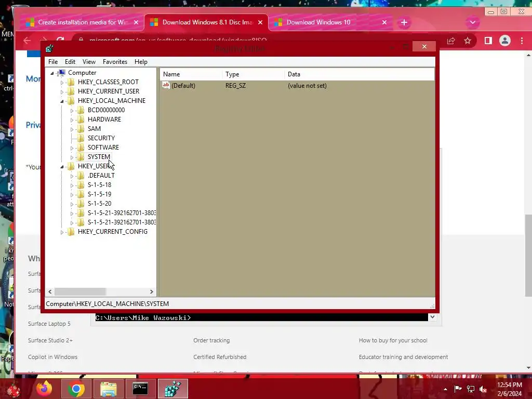This screenshot has height=399, width=532.
Task: Sort values by Data column header
Action: (x=360, y=74)
